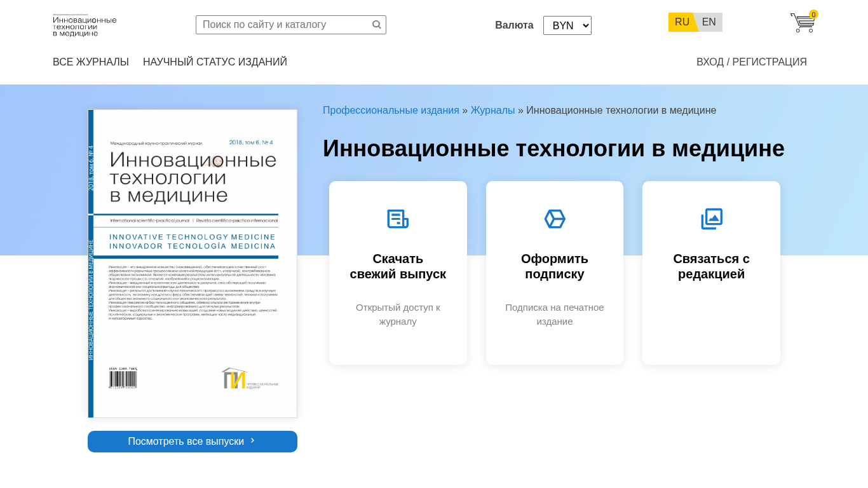Click the image icon above Связаться с редакцией
This screenshot has width=868, height=488.
coord(712,219)
